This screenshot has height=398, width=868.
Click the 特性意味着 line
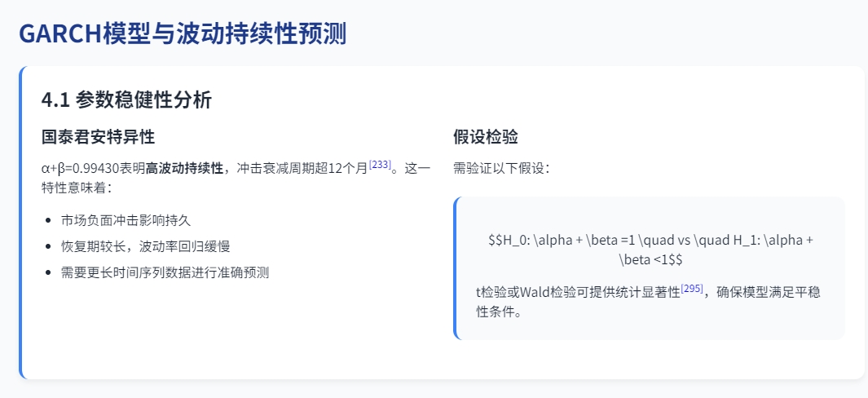click(x=77, y=188)
